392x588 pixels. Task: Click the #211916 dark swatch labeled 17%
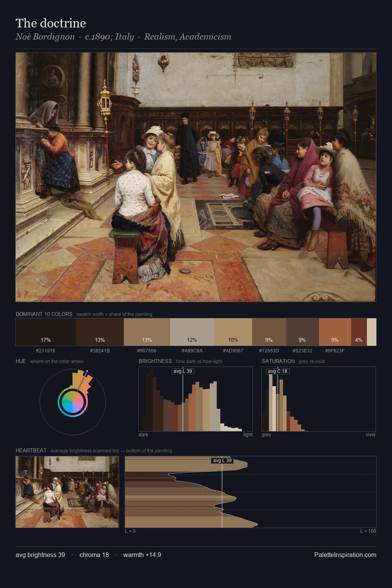point(46,332)
